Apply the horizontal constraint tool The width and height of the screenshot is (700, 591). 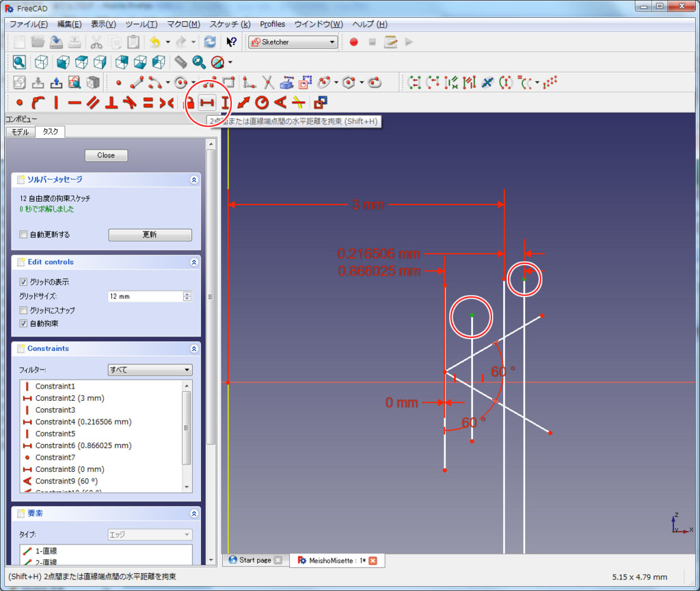75,103
